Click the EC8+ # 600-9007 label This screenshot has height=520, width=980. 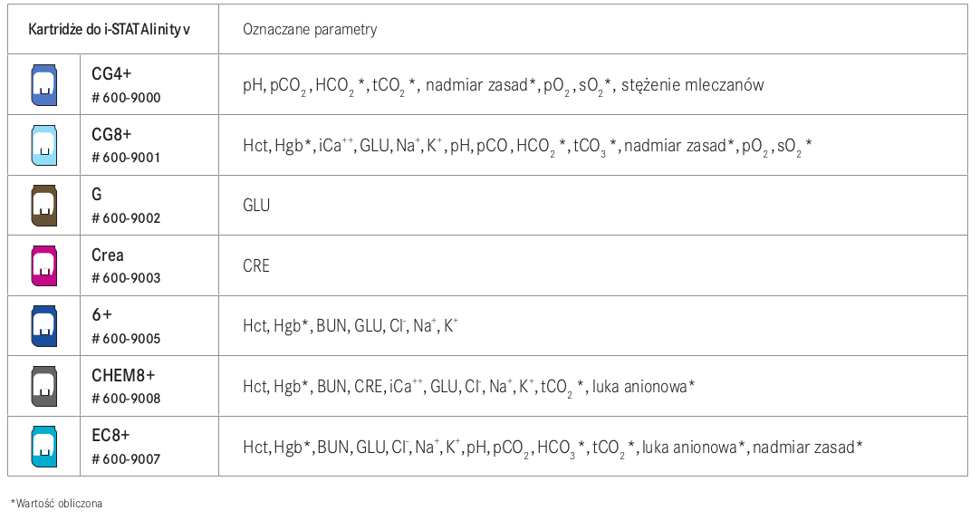[126, 447]
